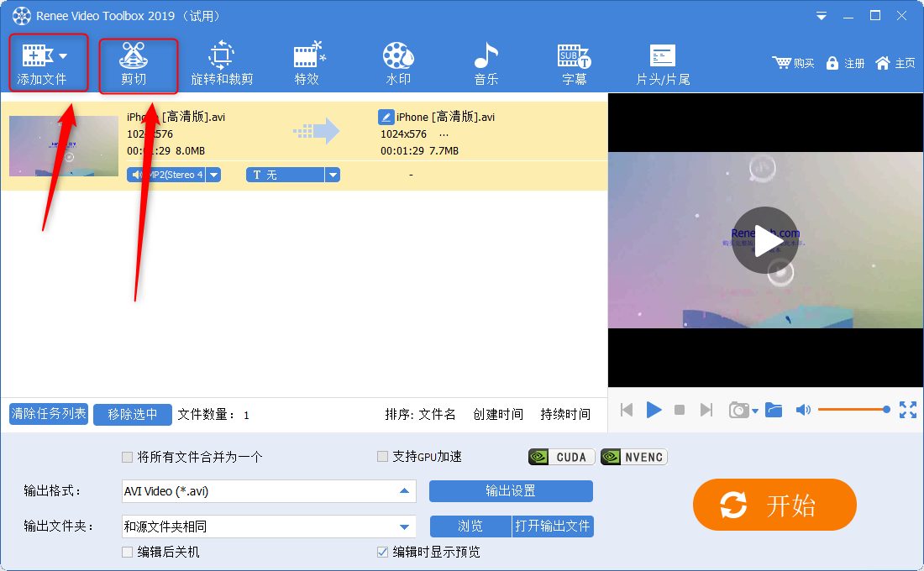Click 清除任务列表 clear task list
Image resolution: width=924 pixels, height=571 pixels.
pyautogui.click(x=49, y=414)
